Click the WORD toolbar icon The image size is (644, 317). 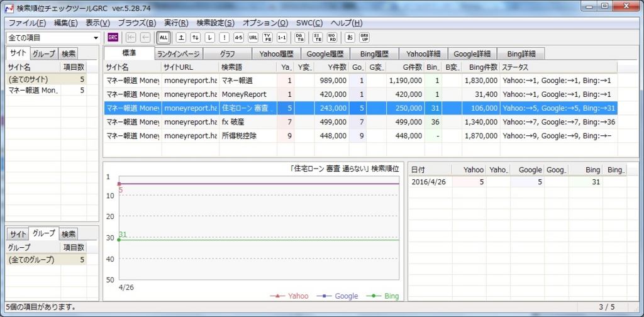332,38
